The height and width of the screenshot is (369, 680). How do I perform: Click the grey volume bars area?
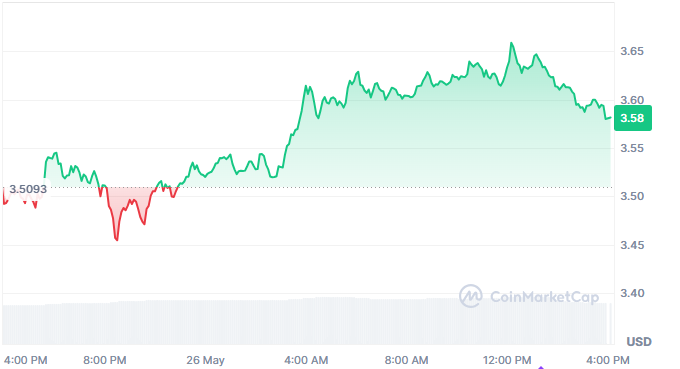coord(306,321)
